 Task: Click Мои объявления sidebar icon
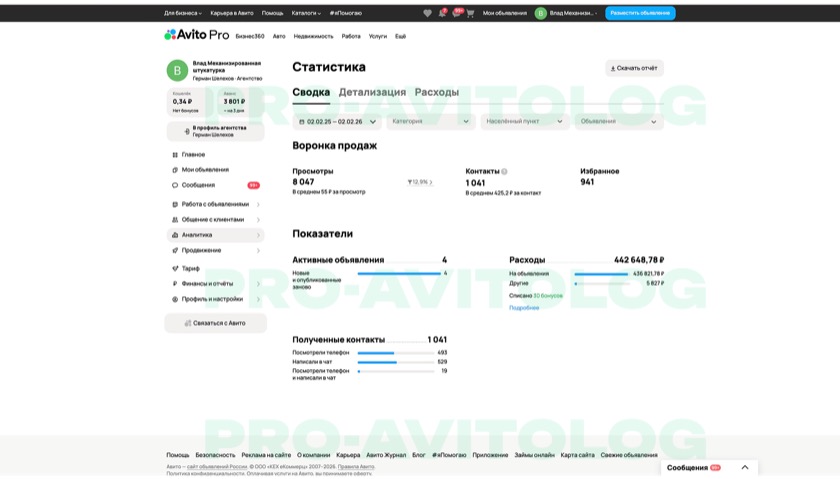pos(175,170)
